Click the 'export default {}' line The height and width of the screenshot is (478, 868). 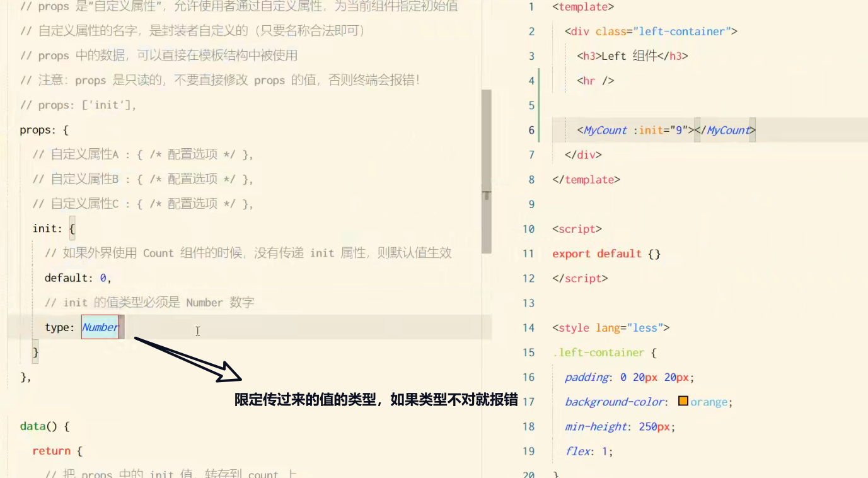click(606, 254)
